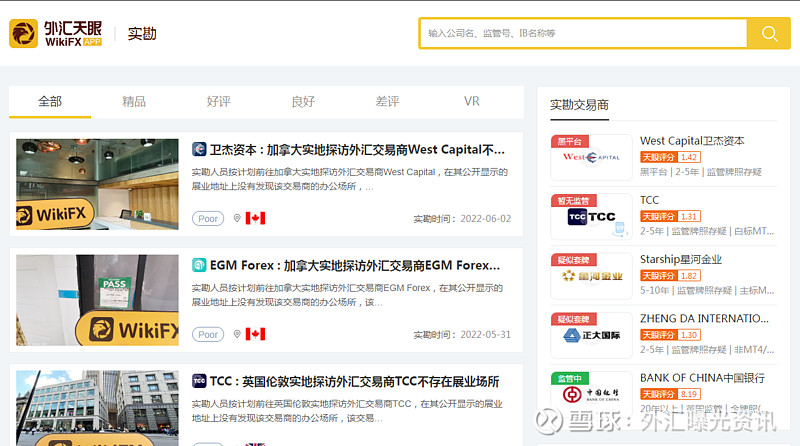Viewport: 800px width, 446px height.
Task: Click the 天眼评分 1.31 score badge
Action: pyautogui.click(x=670, y=216)
